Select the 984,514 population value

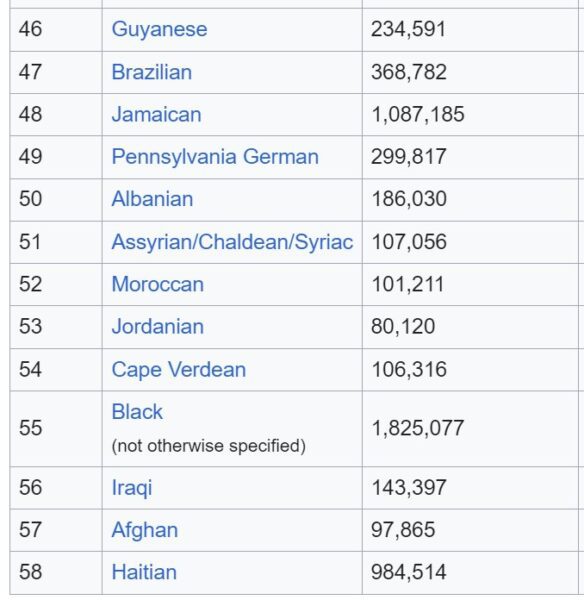(x=408, y=572)
